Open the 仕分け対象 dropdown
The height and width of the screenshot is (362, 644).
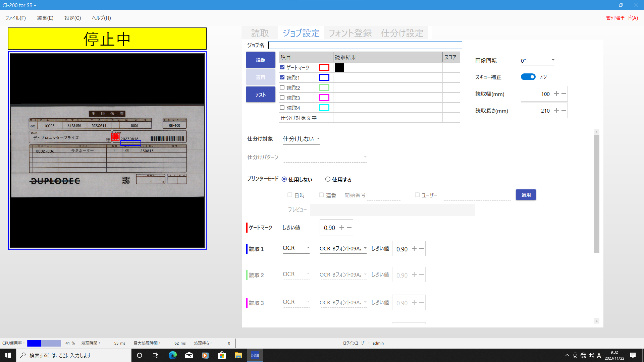click(x=301, y=139)
